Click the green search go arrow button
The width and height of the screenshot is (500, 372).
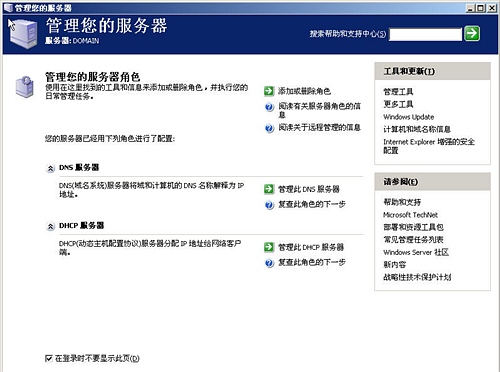click(x=472, y=33)
